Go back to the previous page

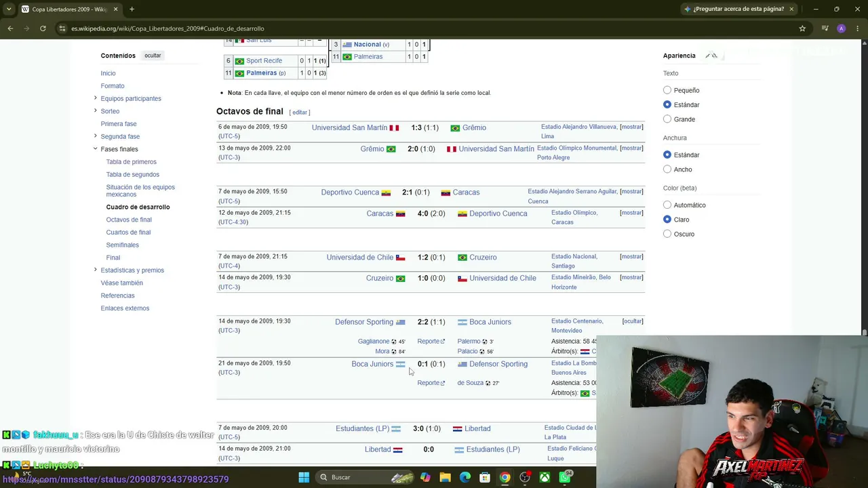point(10,28)
